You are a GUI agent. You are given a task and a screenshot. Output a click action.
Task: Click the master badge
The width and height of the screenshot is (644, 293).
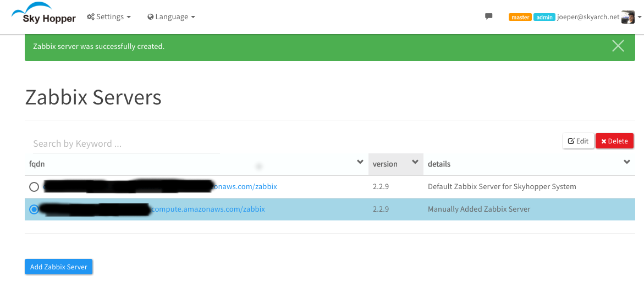(x=520, y=17)
